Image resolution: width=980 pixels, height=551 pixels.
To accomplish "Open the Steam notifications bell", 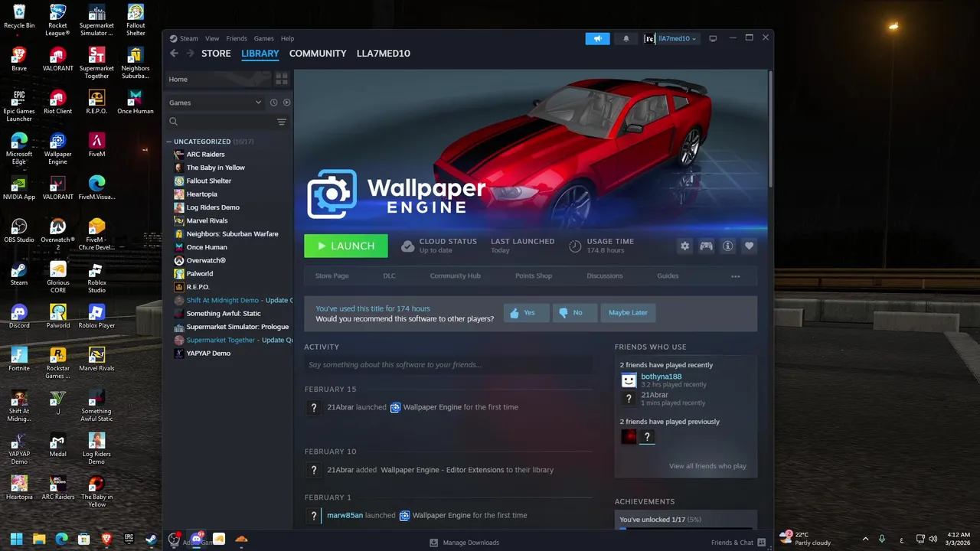I will click(x=626, y=38).
